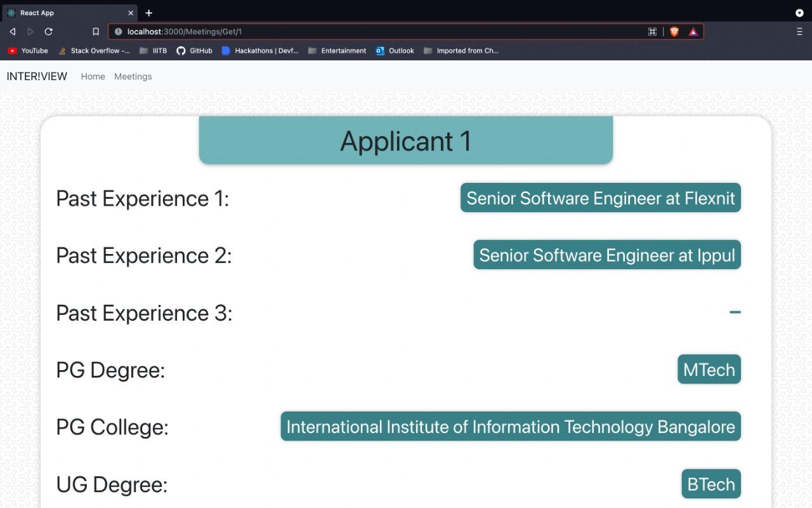Image resolution: width=812 pixels, height=508 pixels.
Task: Select the React App browser tab
Action: point(69,13)
